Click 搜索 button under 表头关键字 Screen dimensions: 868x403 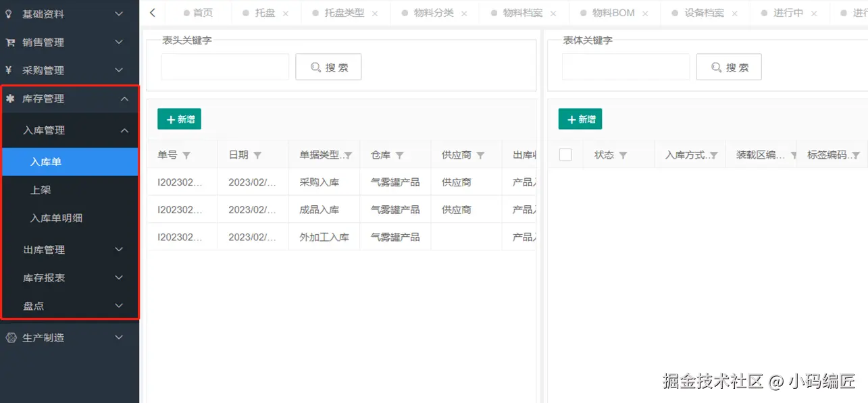[x=328, y=67]
